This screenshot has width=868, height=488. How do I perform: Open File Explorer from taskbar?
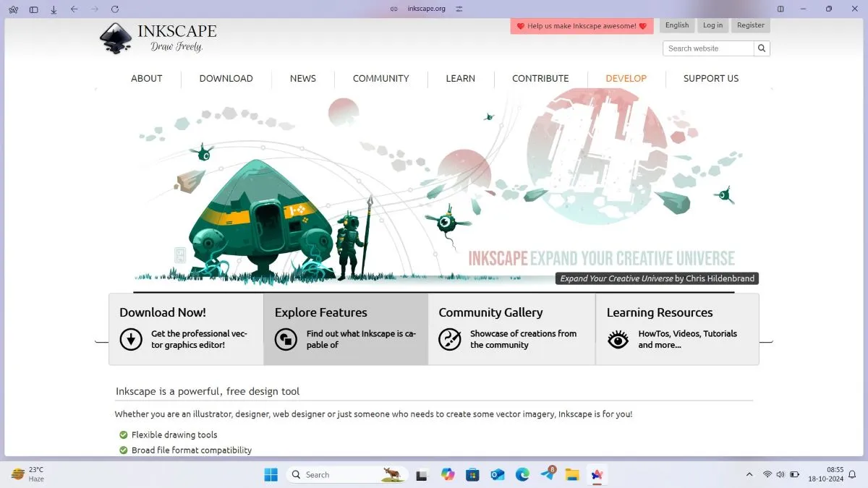(572, 474)
